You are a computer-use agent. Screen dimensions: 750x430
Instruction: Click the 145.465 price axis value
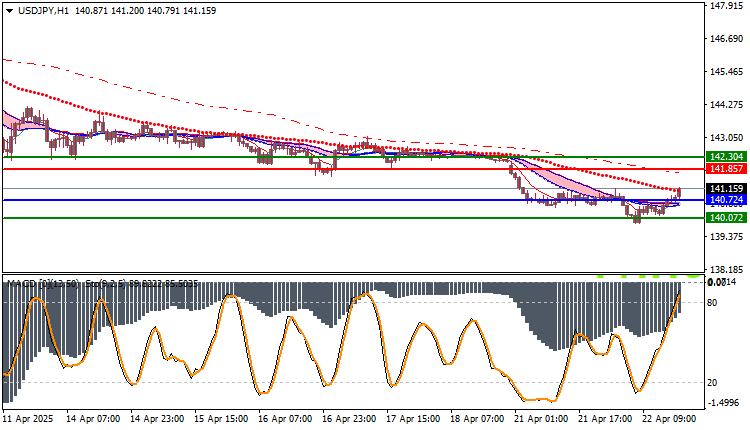click(x=727, y=72)
